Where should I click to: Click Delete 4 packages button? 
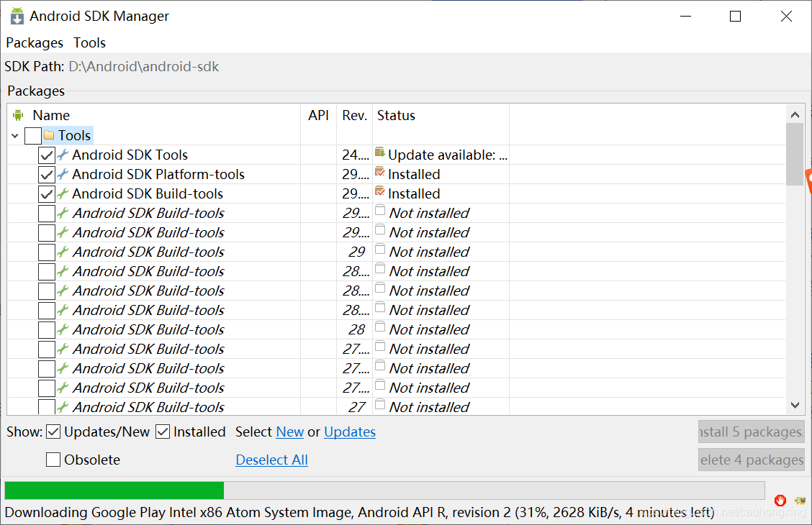(752, 460)
